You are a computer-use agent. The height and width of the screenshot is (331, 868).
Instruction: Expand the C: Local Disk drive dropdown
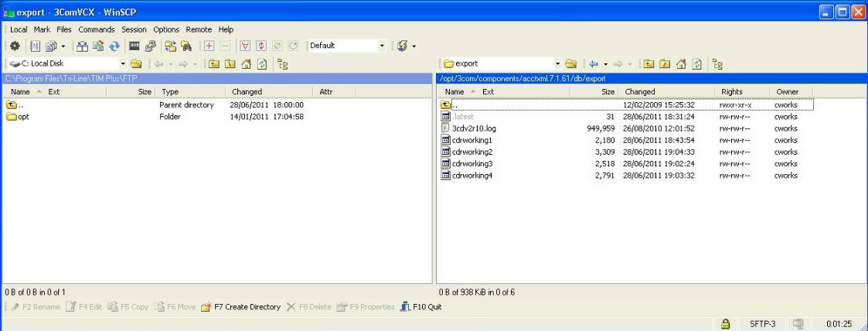point(121,63)
